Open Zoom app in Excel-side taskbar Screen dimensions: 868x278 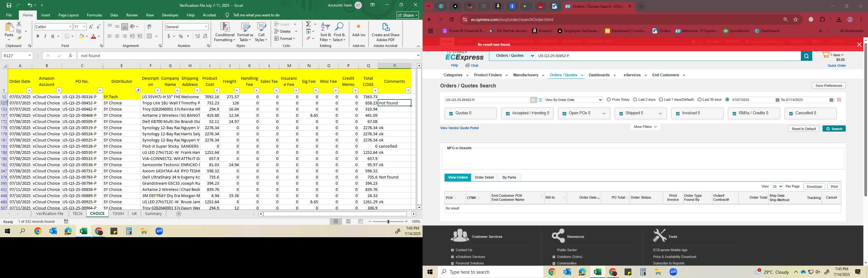159,231
